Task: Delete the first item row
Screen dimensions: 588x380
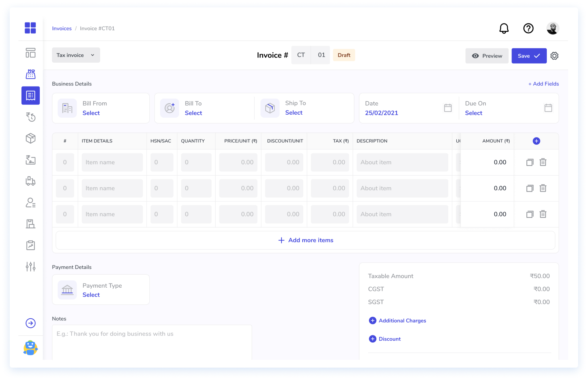Action: pos(543,162)
